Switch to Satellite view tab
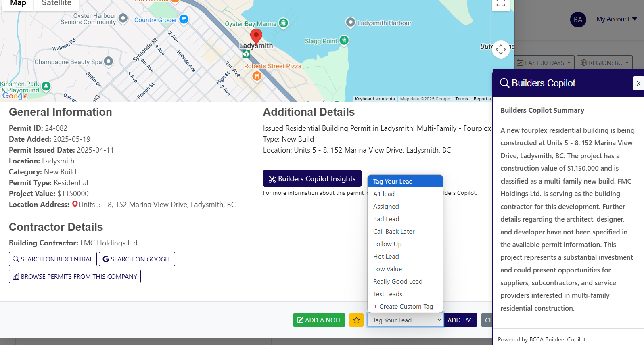 [x=56, y=4]
